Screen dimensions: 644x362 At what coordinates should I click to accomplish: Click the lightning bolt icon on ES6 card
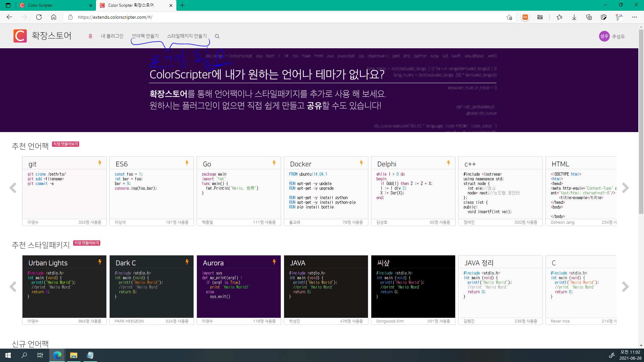187,163
